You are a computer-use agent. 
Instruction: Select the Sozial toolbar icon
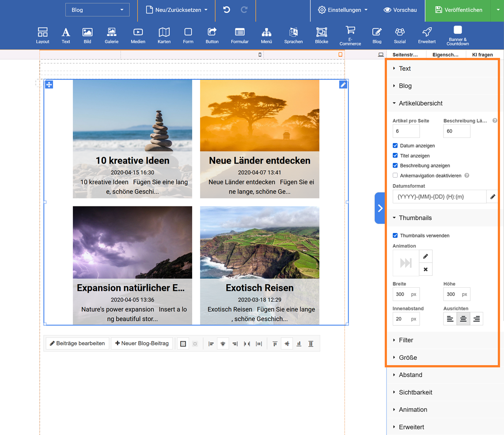[399, 35]
